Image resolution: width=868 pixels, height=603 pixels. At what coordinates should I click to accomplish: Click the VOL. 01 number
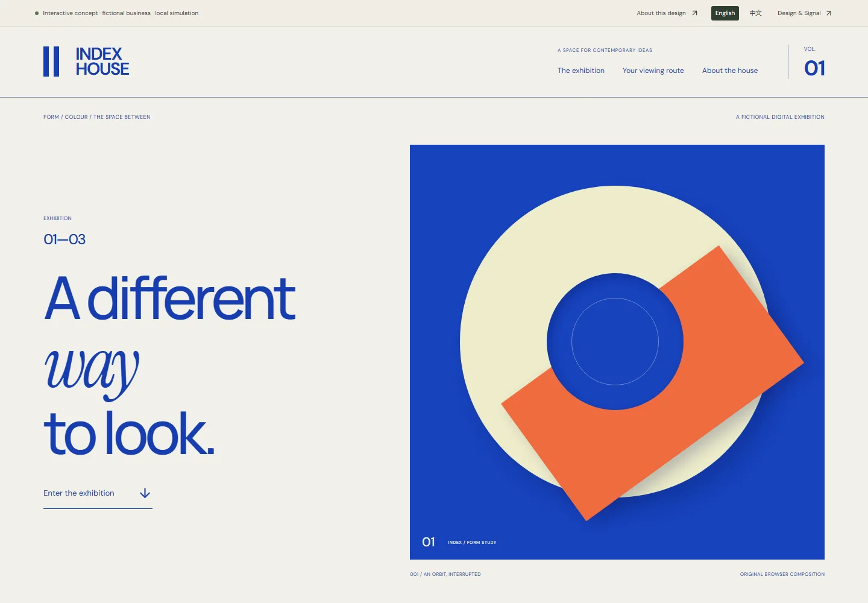pyautogui.click(x=814, y=68)
